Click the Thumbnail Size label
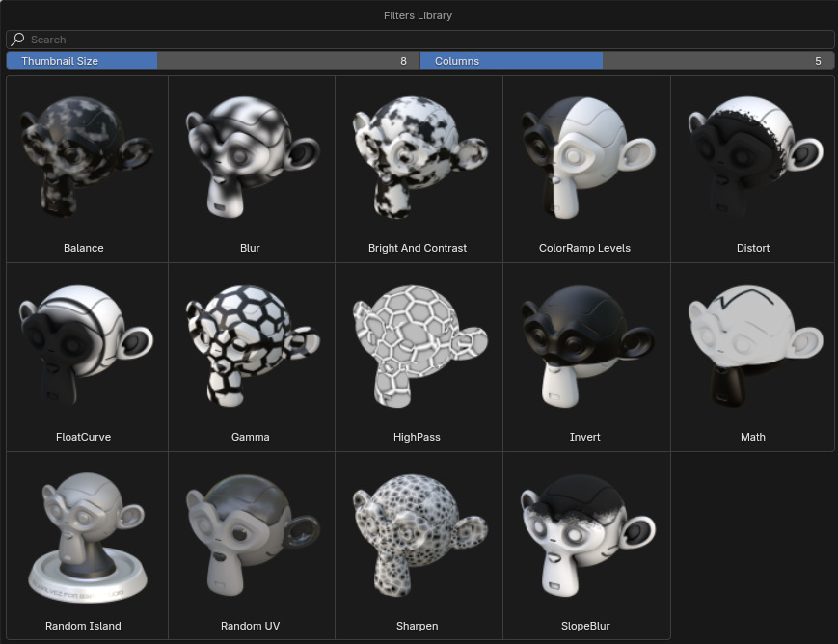The height and width of the screenshot is (644, 838). (60, 60)
